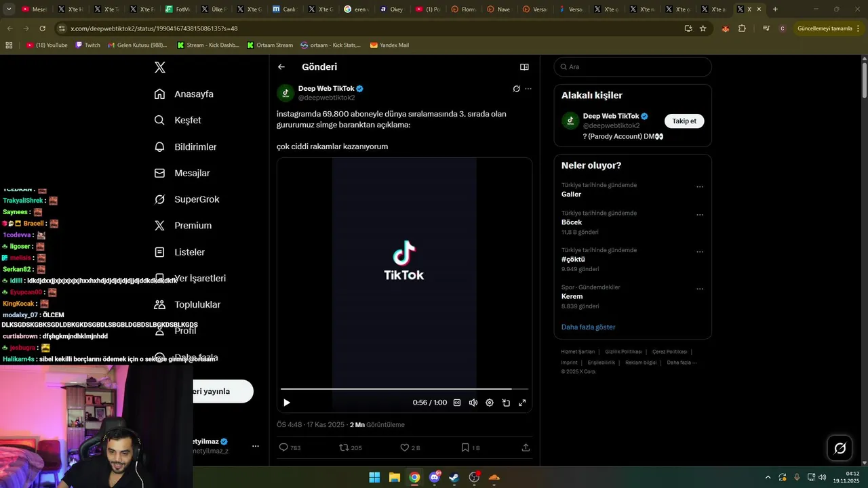Open the YouTube bookmark

click(47, 45)
